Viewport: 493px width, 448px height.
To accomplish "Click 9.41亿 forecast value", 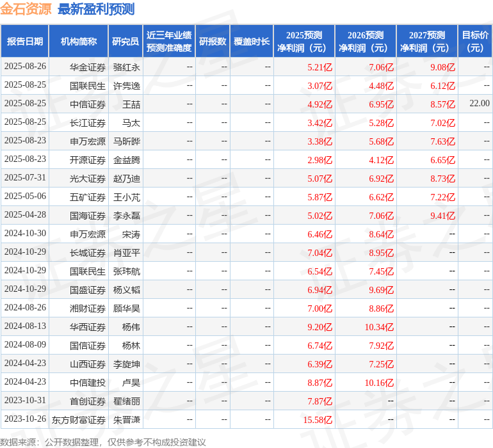I will (x=442, y=216).
